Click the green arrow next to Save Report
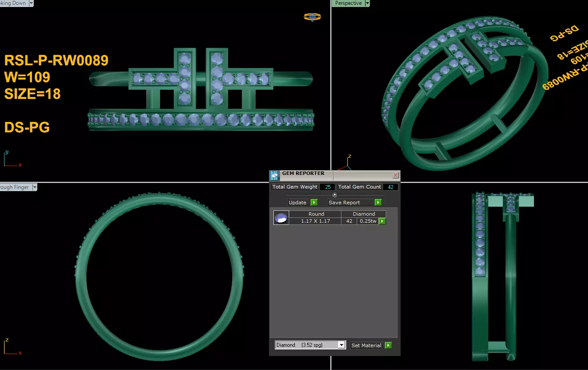Screen dimensions: 588x370 click(x=378, y=203)
